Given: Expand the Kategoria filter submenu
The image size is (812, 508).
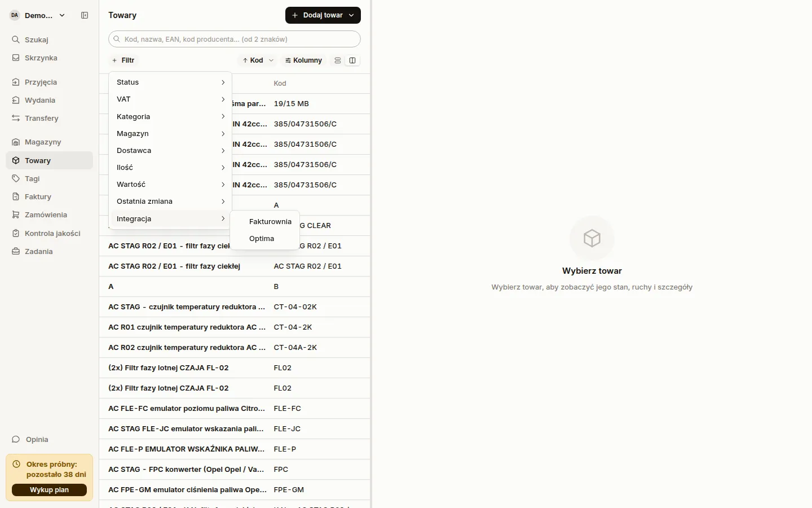Looking at the screenshot, I should coord(170,116).
